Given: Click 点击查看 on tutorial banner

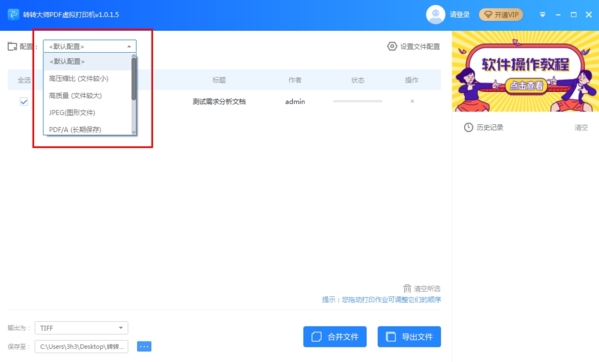Looking at the screenshot, I should click(x=526, y=86).
